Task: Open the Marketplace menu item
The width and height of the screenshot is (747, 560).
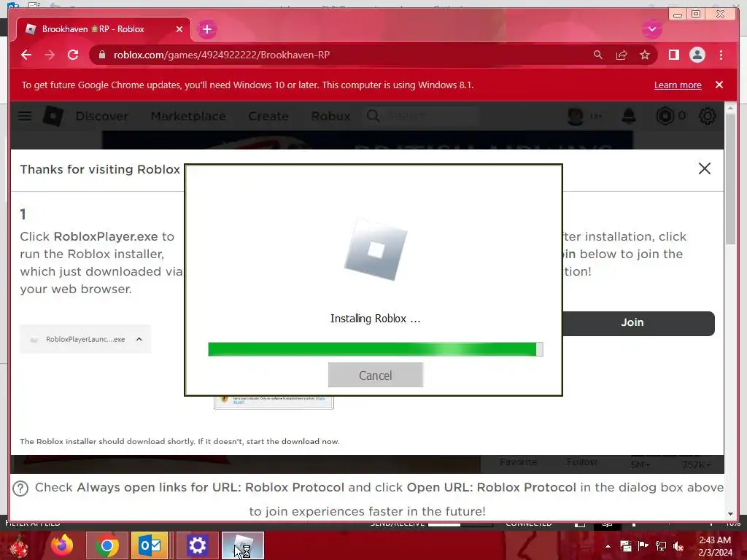Action: coord(188,116)
